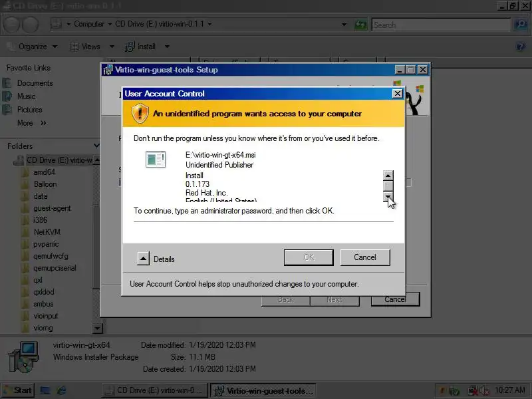Open Music in Favorite Links
This screenshot has height=399, width=532.
[27, 96]
